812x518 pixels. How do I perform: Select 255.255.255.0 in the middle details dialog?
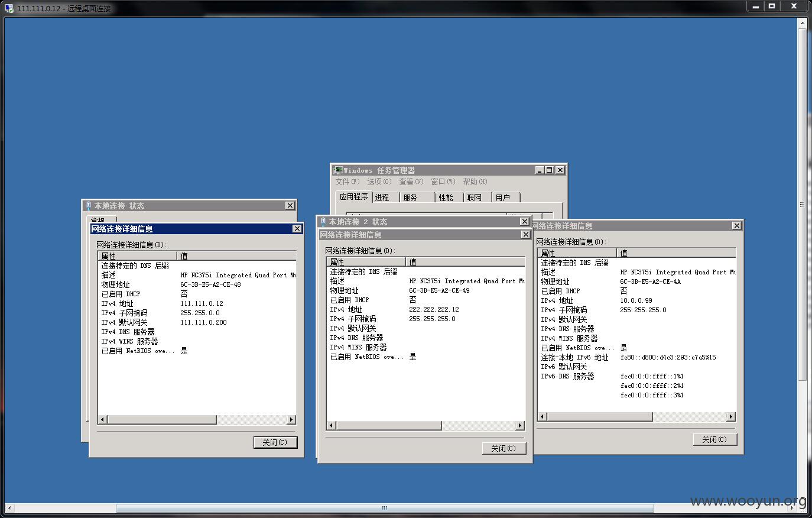pos(432,319)
